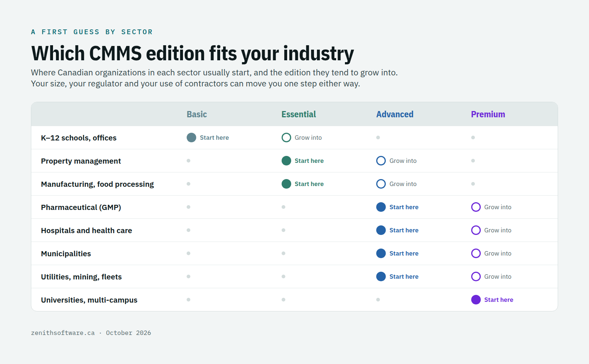
Task: Click Start here text in Universities row
Action: pyautogui.click(x=499, y=300)
